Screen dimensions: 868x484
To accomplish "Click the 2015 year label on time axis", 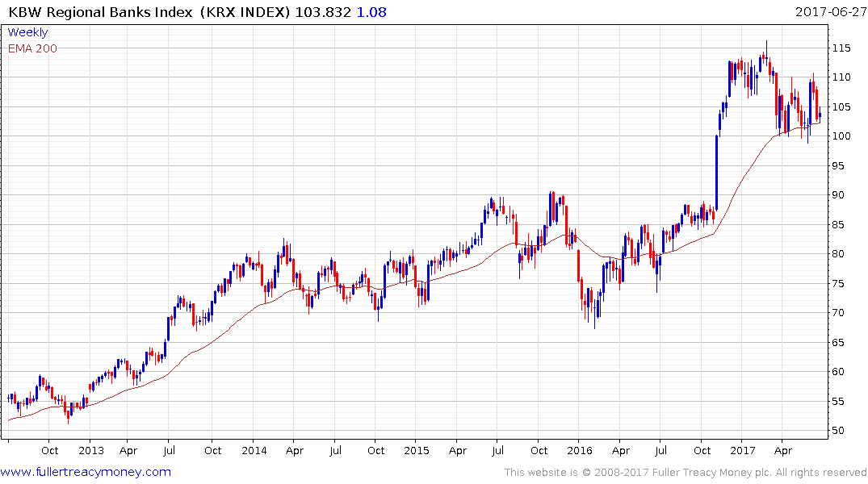I will coord(417,451).
